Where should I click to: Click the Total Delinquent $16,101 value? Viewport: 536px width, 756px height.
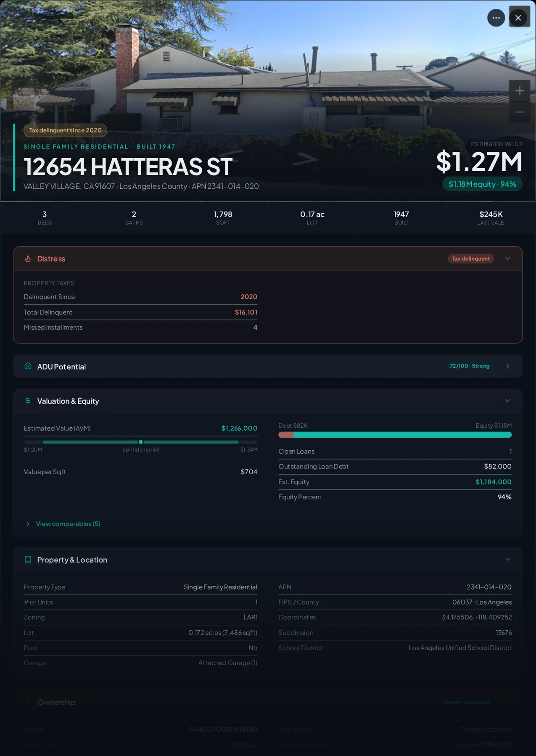click(x=246, y=312)
